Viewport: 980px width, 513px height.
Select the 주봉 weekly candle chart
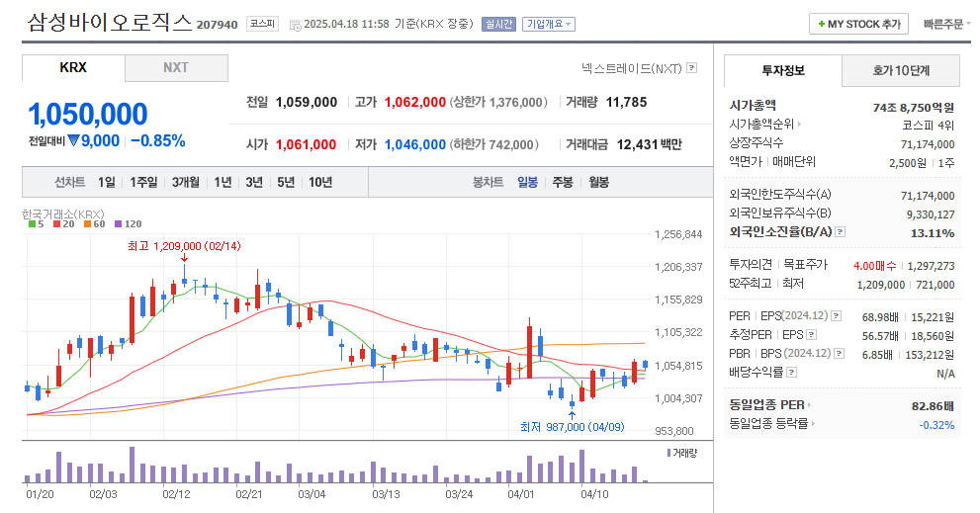(x=563, y=182)
